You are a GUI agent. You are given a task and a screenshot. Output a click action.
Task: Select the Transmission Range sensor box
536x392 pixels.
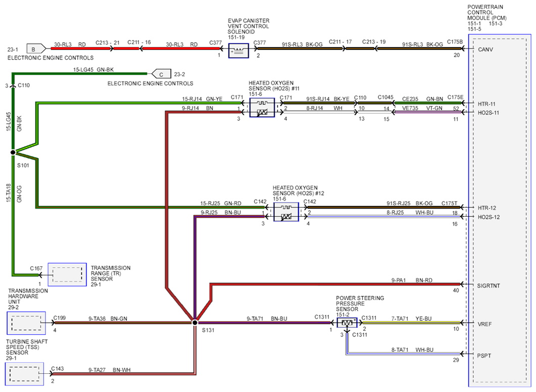click(x=67, y=274)
